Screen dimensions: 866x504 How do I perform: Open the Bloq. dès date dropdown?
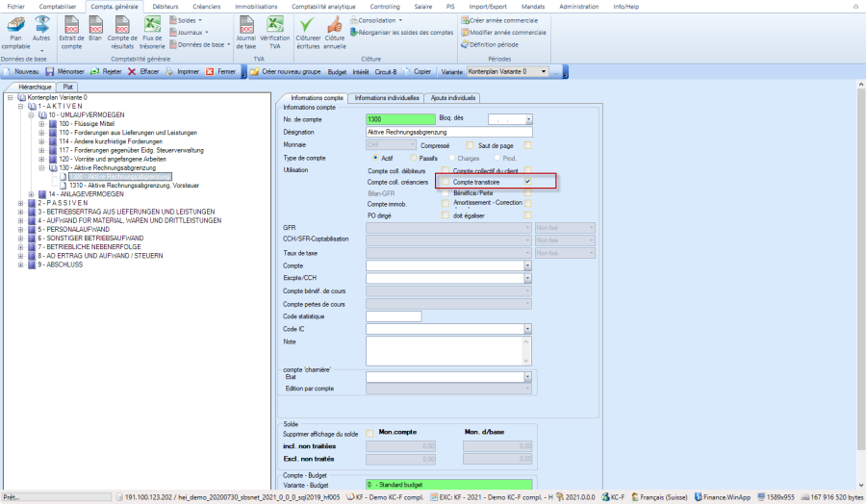528,119
